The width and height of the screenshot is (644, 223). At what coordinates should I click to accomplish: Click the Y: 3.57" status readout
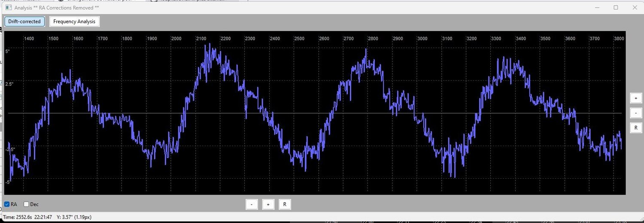pyautogui.click(x=74, y=217)
